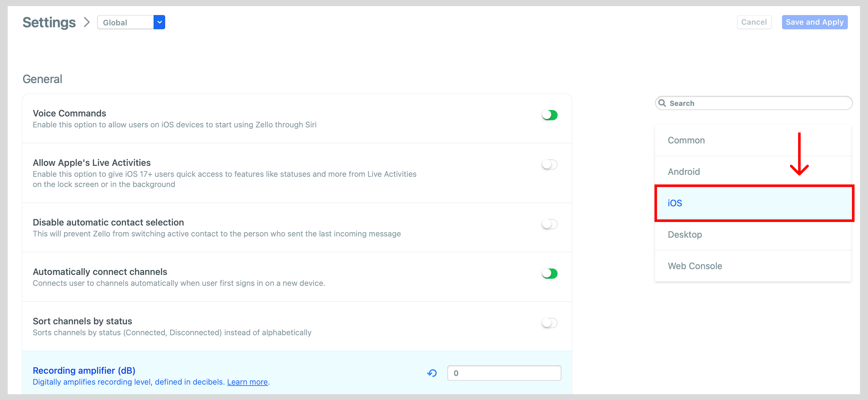Click the Allow Apple's Live Activities title
Screen dimensions: 868x400
click(92, 163)
